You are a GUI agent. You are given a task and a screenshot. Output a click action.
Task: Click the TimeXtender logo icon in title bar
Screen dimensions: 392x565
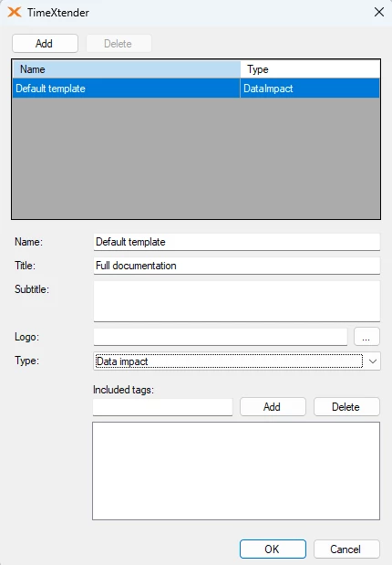click(x=15, y=12)
